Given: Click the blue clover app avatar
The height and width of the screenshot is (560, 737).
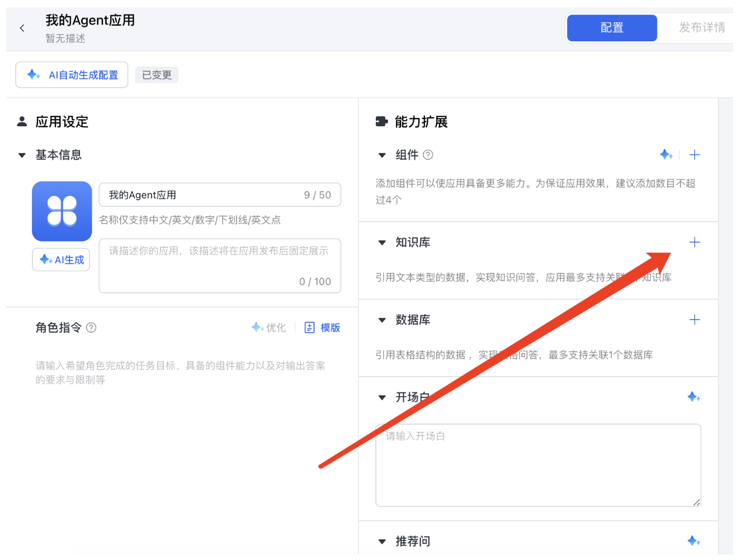Looking at the screenshot, I should tap(62, 211).
